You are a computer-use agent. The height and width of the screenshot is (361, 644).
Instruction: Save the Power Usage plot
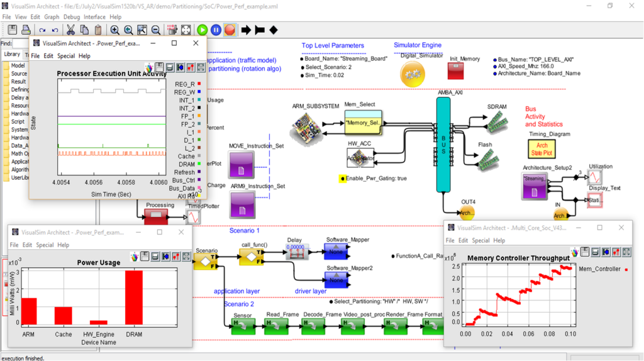click(x=145, y=257)
